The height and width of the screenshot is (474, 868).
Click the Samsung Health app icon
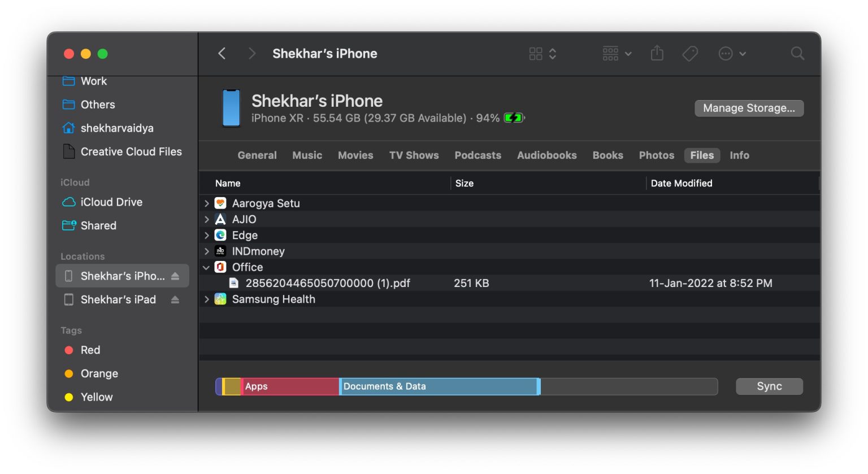(x=220, y=299)
